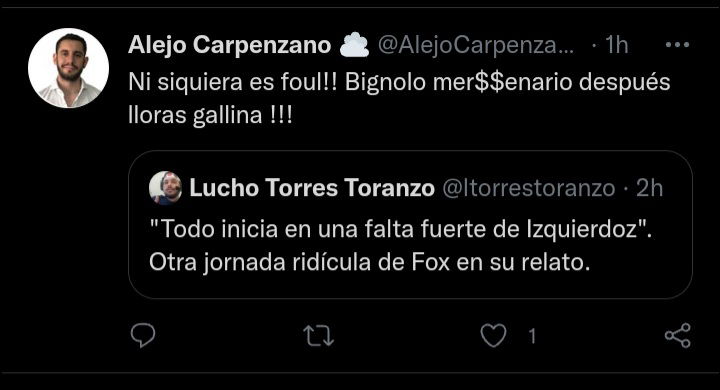Click the Lucho Torres Toranzo name
The image size is (720, 390).
(312, 188)
